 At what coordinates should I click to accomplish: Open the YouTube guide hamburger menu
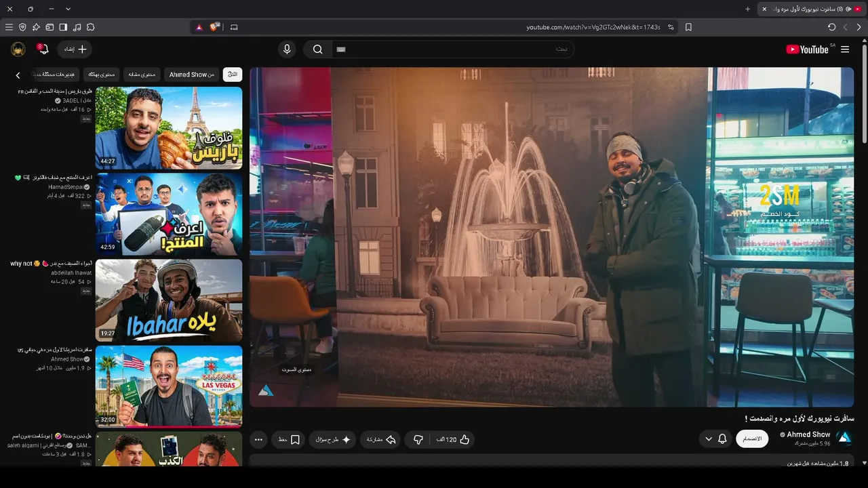pyautogui.click(x=845, y=49)
